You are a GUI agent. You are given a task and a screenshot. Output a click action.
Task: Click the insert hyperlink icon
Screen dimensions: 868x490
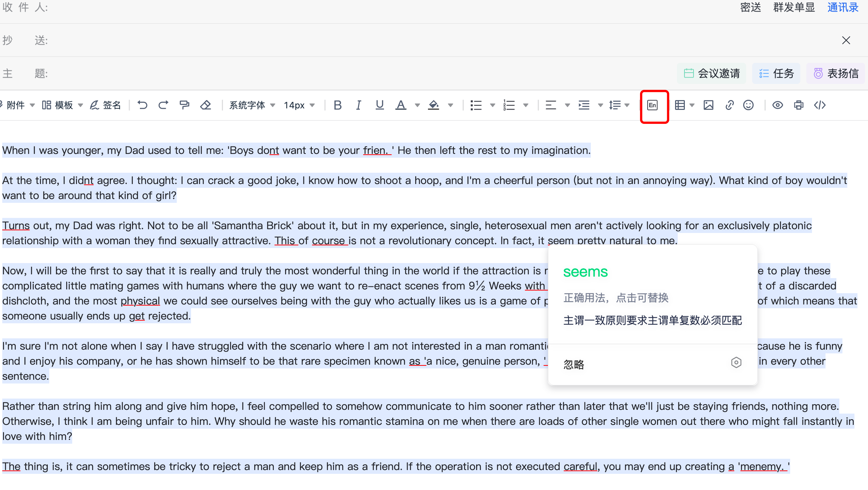point(729,105)
